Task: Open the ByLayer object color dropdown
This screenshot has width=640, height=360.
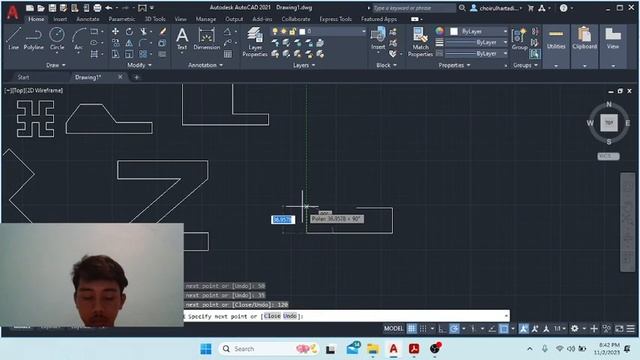Action: coord(505,31)
